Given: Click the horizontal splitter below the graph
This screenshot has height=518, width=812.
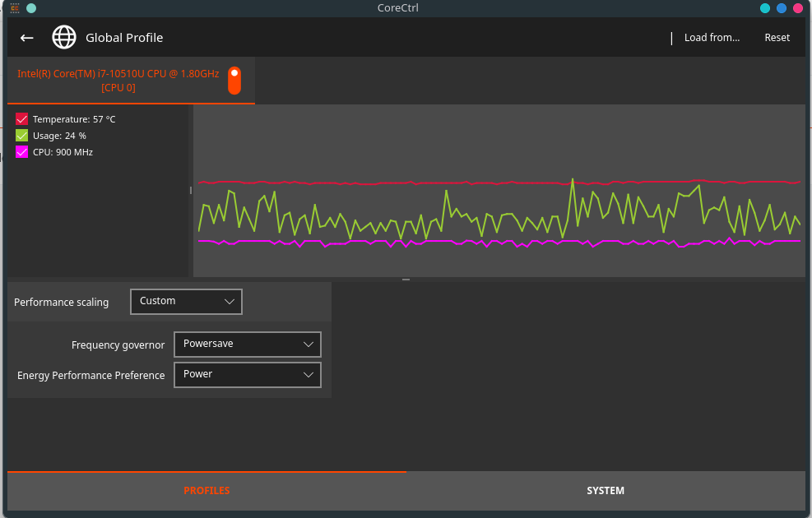Looking at the screenshot, I should 406,280.
